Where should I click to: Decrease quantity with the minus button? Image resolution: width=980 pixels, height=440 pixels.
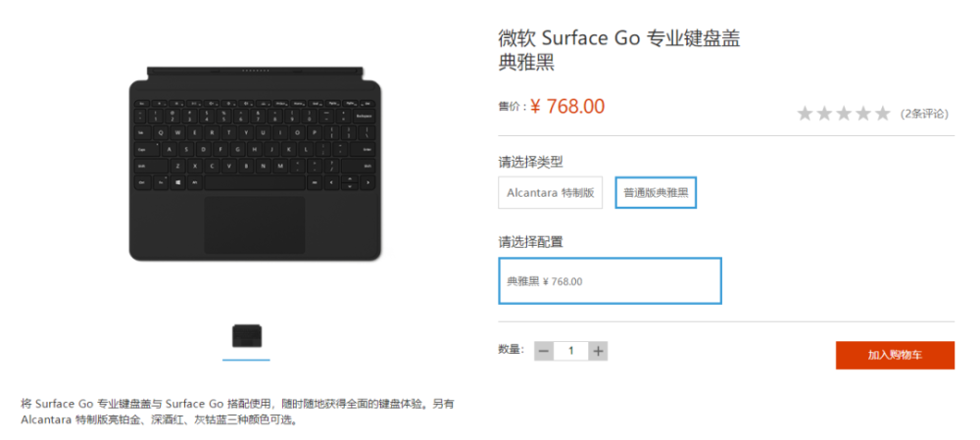pyautogui.click(x=543, y=351)
